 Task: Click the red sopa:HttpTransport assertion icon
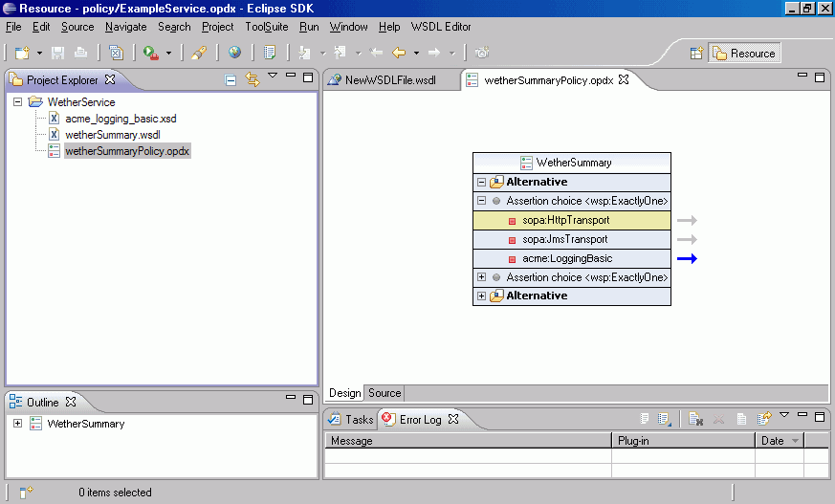point(513,221)
